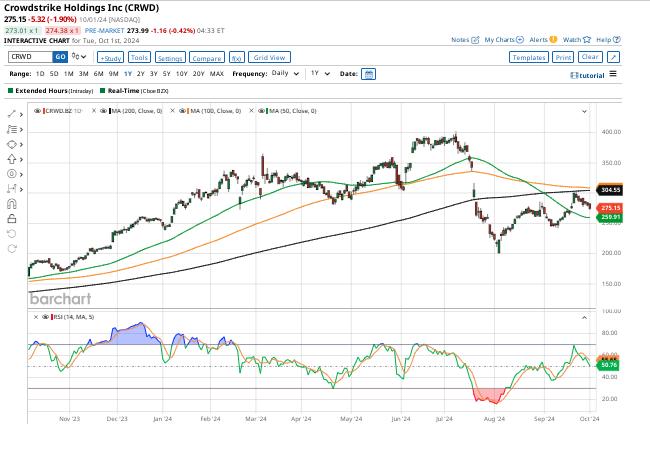Click the Clear button
The image size is (650, 452).
click(x=590, y=57)
